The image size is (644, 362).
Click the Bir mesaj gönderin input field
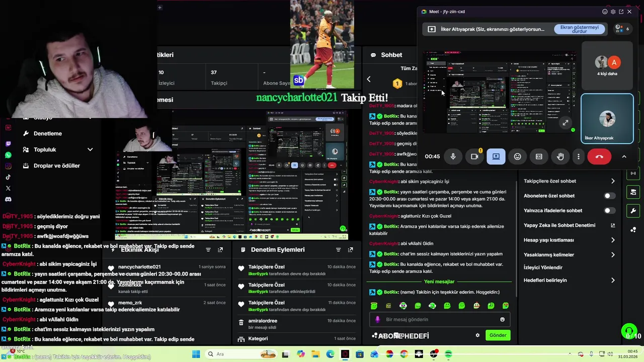pos(440,319)
